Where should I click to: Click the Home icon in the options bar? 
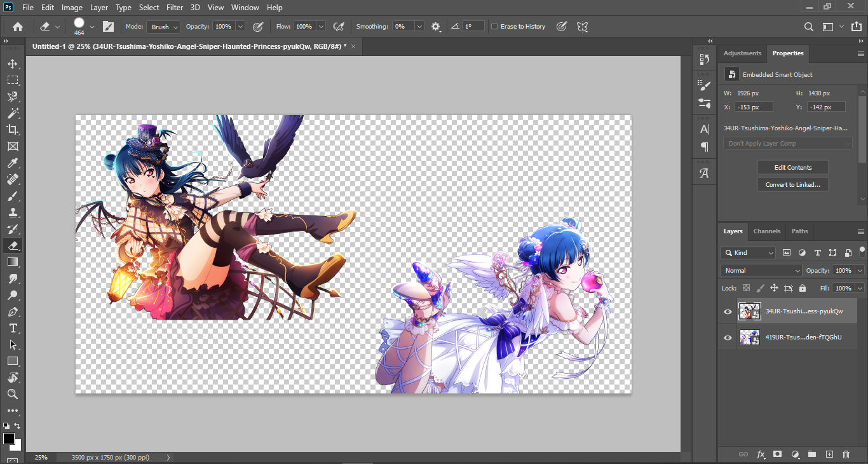click(x=18, y=27)
